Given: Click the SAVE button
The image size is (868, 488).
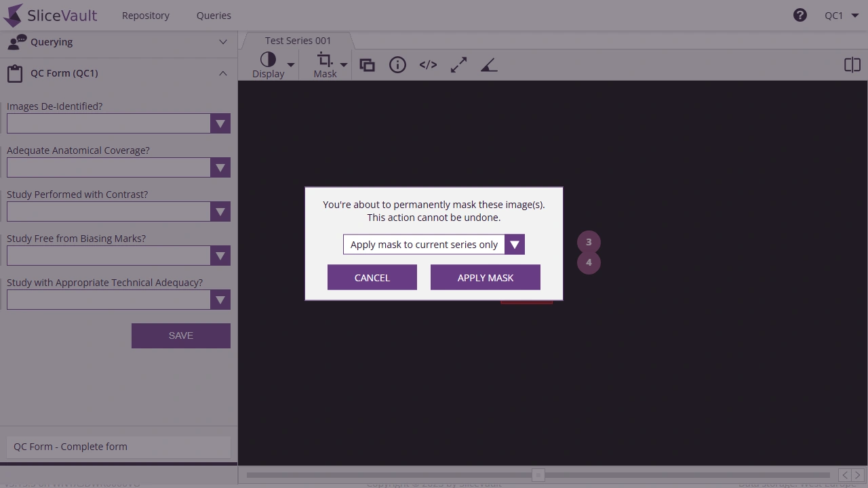Looking at the screenshot, I should 180,335.
